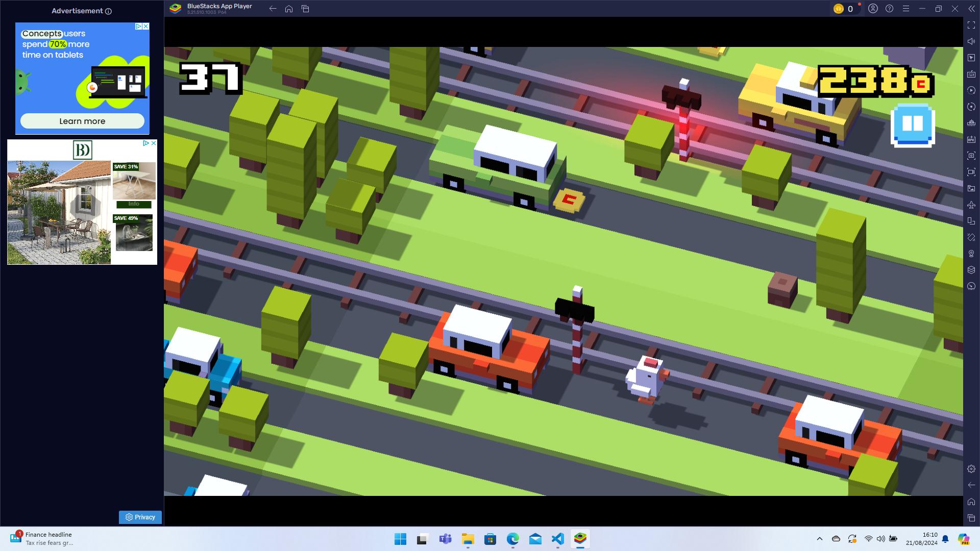Open the BlueStacks volume control
Screen dimensions: 980x551
pos(971,41)
